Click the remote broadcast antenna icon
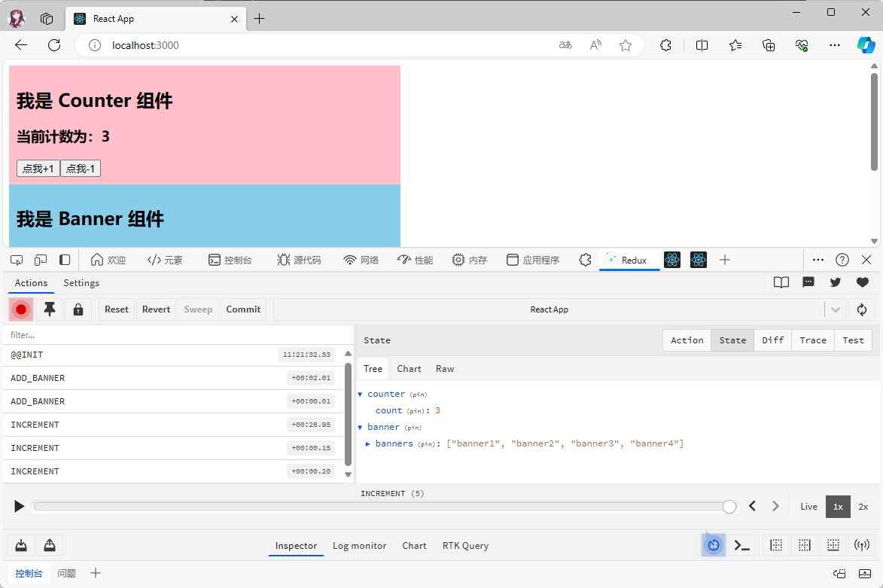 coord(861,545)
